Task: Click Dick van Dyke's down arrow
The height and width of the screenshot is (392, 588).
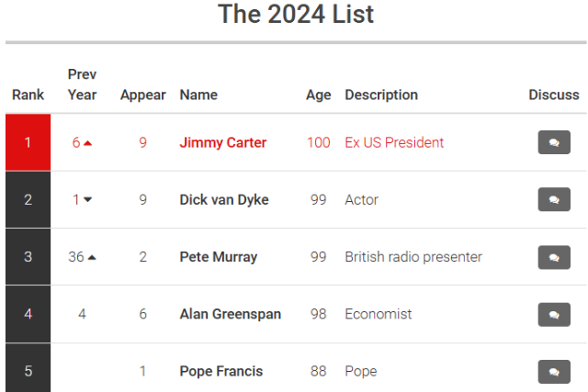Action: [x=88, y=200]
